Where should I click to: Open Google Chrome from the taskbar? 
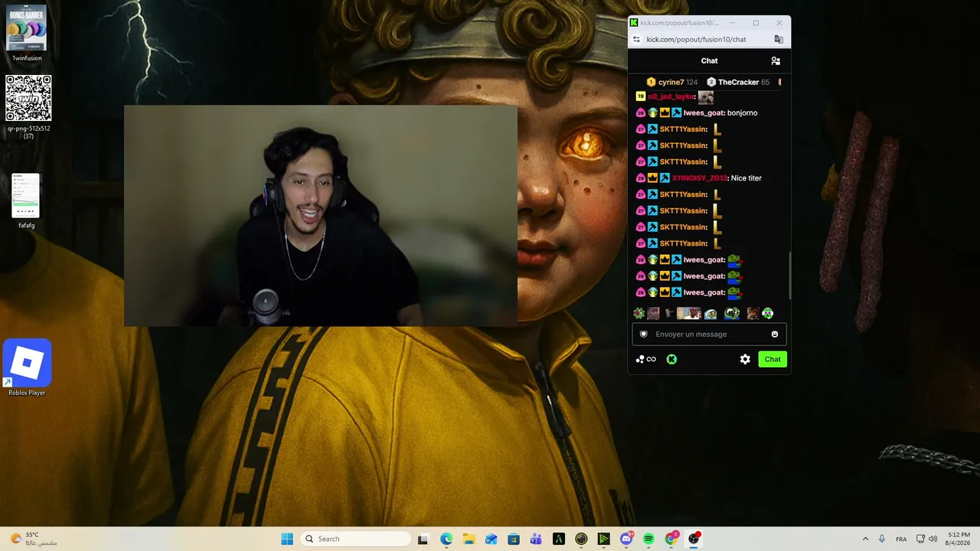(671, 539)
